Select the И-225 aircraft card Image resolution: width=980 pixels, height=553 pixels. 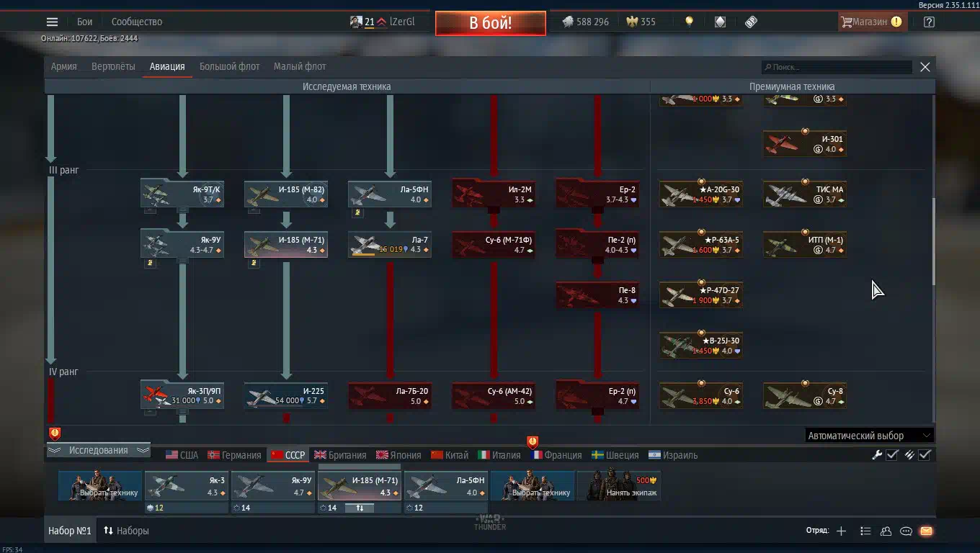point(286,396)
